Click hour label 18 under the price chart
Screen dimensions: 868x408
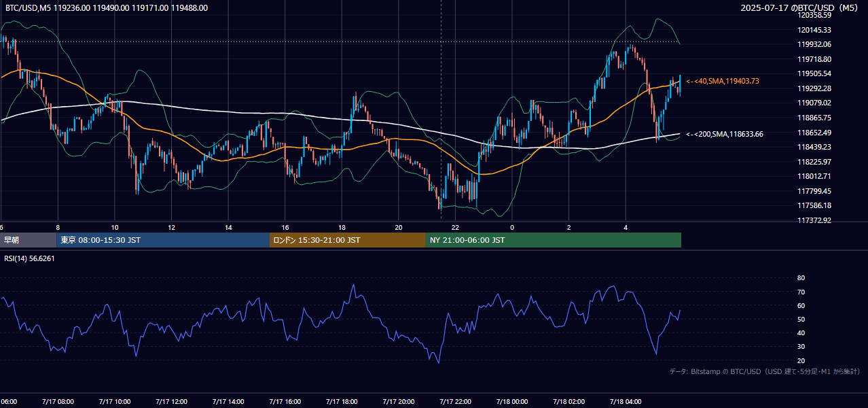[342, 227]
